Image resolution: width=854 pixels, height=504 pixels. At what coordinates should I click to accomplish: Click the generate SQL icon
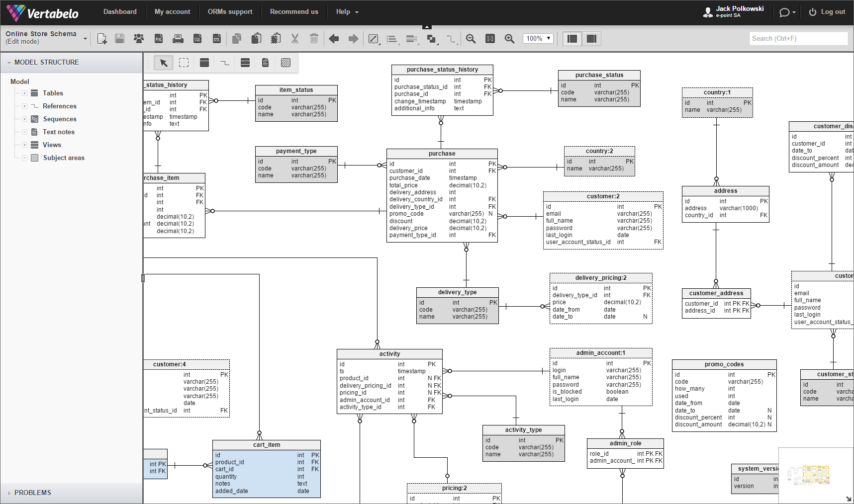(197, 39)
